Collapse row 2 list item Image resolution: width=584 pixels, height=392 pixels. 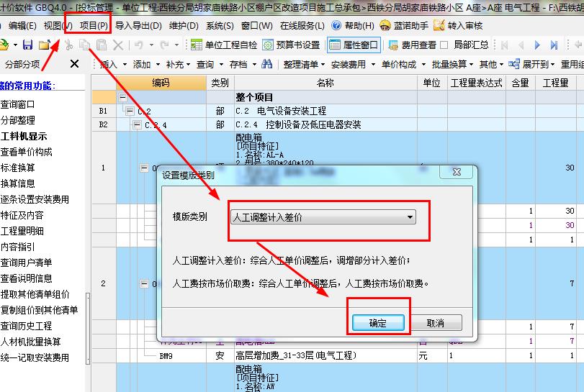tap(144, 284)
